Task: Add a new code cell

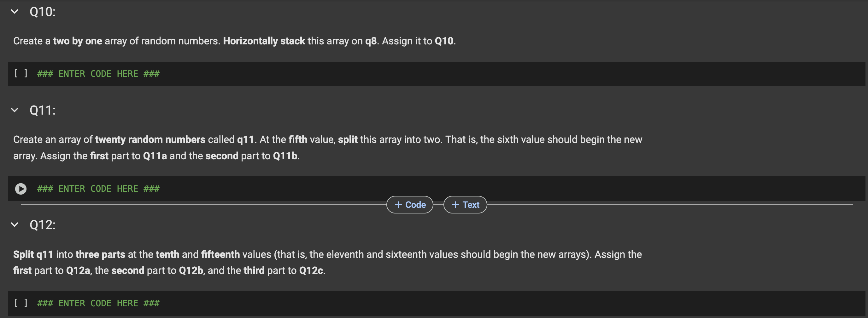Action: coord(410,204)
